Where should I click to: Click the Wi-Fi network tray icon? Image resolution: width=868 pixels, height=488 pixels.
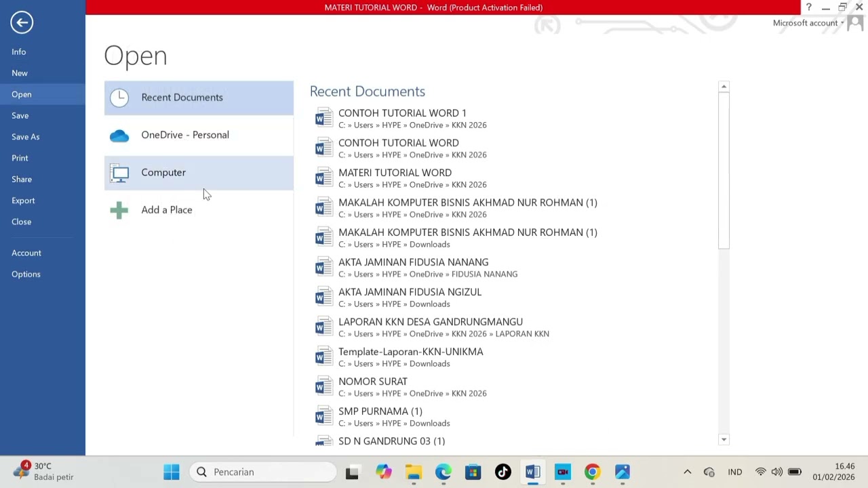760,472
